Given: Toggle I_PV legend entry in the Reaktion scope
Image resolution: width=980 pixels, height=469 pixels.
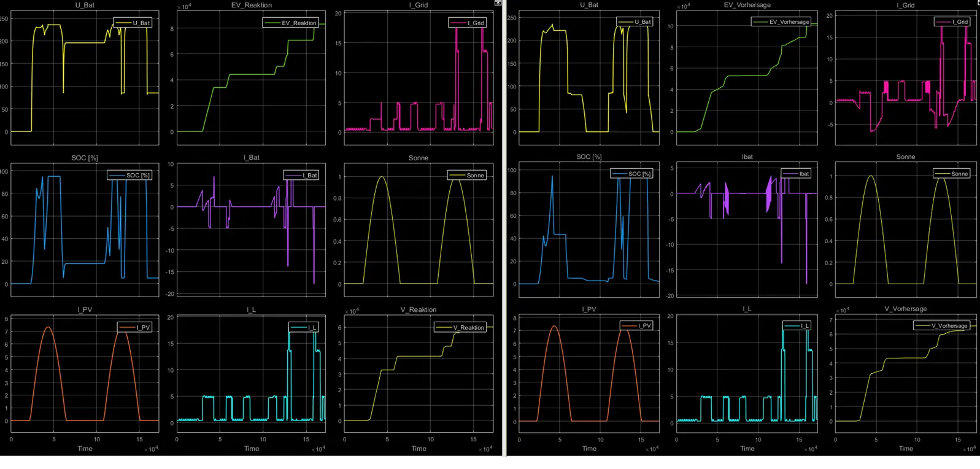Looking at the screenshot, I should pyautogui.click(x=135, y=327).
